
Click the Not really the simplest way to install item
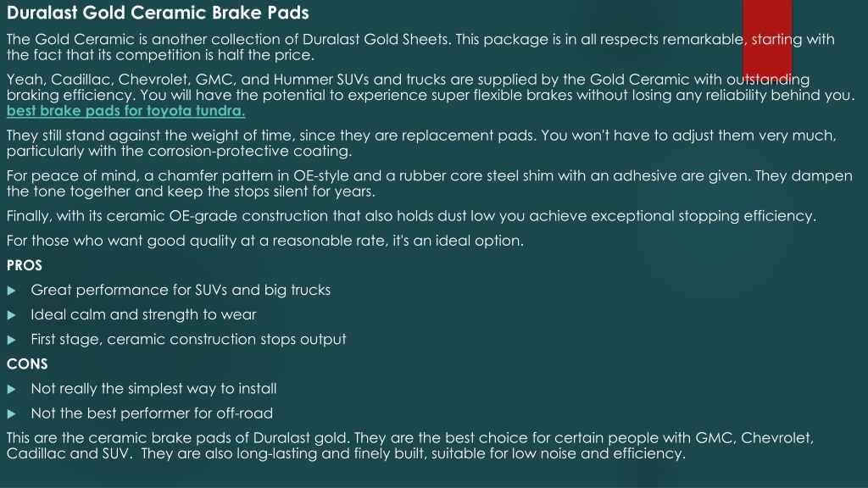pyautogui.click(x=153, y=388)
